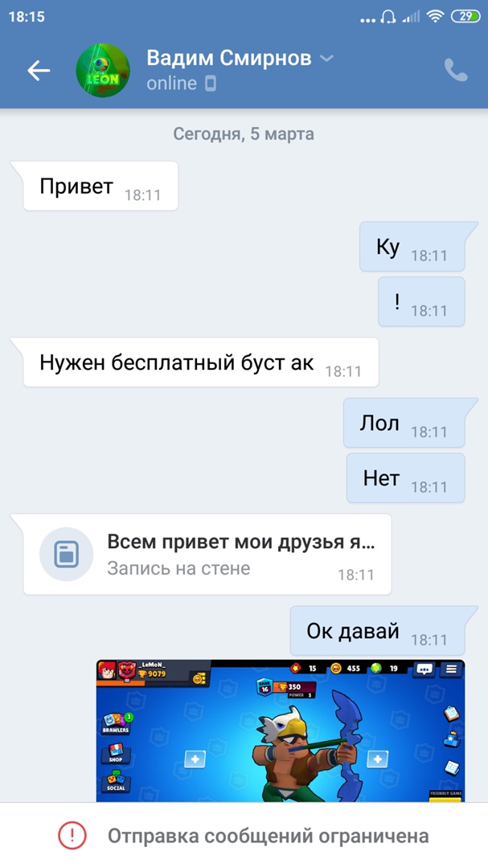Select the 'Нужен бесплатный буст ак' message
The width and height of the screenshot is (488, 868).
pos(200,362)
